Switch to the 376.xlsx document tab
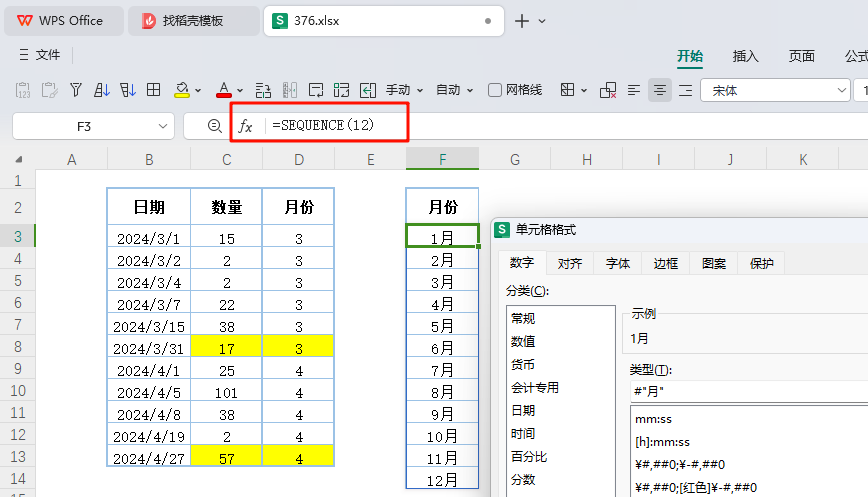Image resolution: width=868 pixels, height=497 pixels. pos(383,21)
